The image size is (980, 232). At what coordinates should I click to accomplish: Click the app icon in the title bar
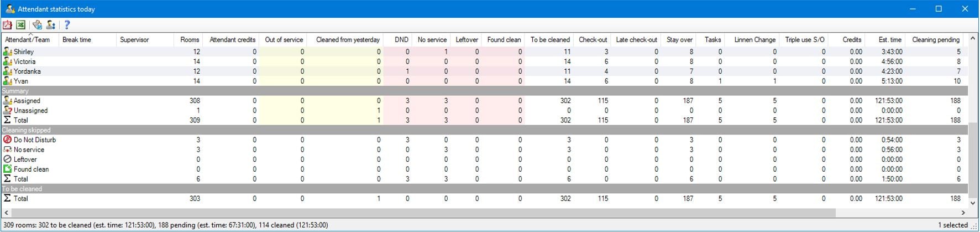10,9
